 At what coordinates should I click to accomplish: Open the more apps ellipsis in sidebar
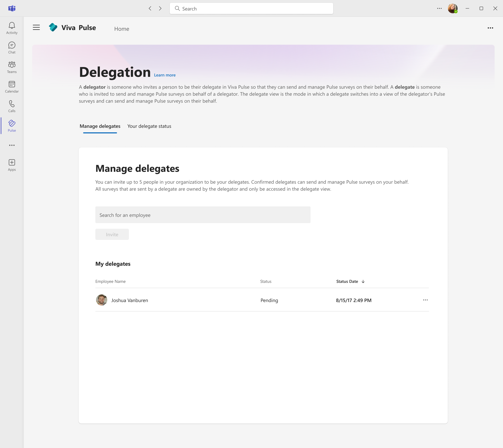point(12,145)
